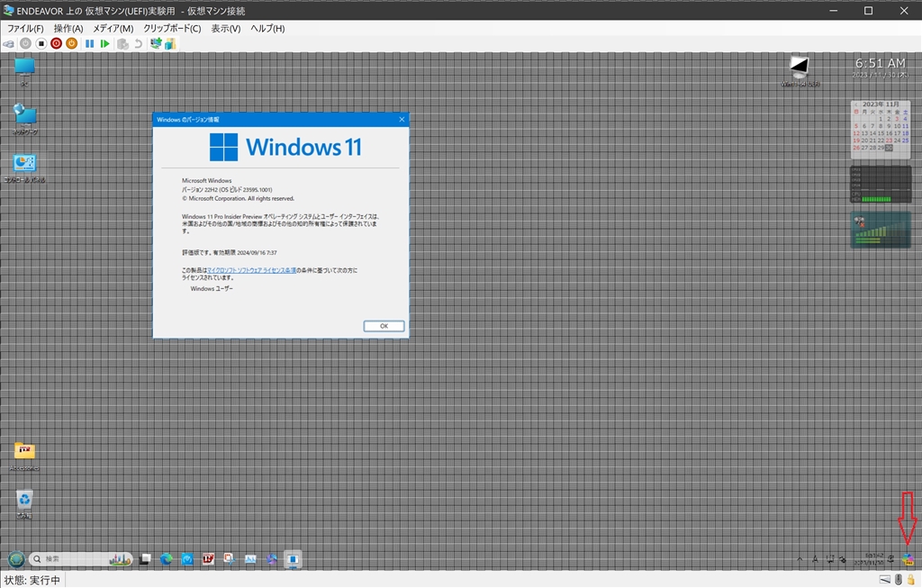Click the Start button shell icon
The width and height of the screenshot is (922, 588).
[x=16, y=558]
